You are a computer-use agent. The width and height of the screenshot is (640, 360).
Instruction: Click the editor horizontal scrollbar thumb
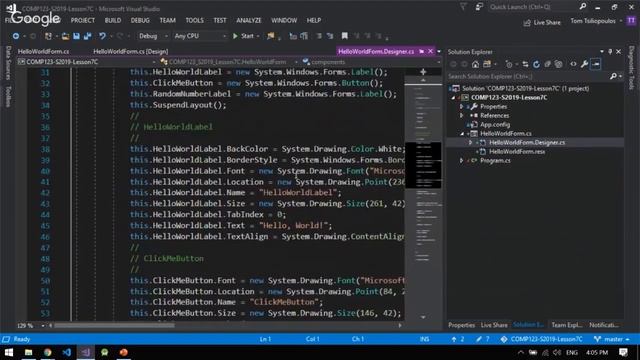[114, 325]
